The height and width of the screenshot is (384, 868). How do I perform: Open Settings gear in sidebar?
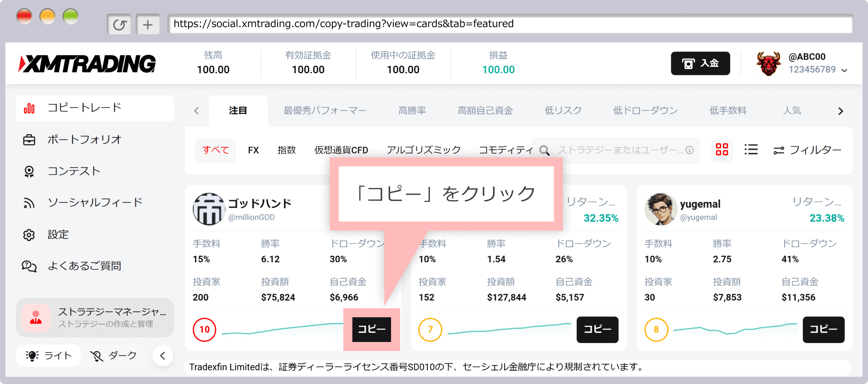[x=29, y=235]
